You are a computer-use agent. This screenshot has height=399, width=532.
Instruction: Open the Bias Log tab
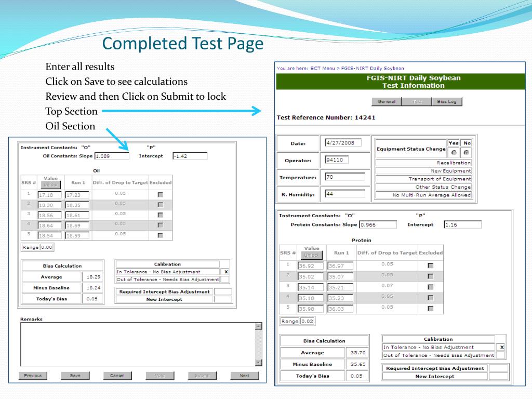(x=446, y=101)
